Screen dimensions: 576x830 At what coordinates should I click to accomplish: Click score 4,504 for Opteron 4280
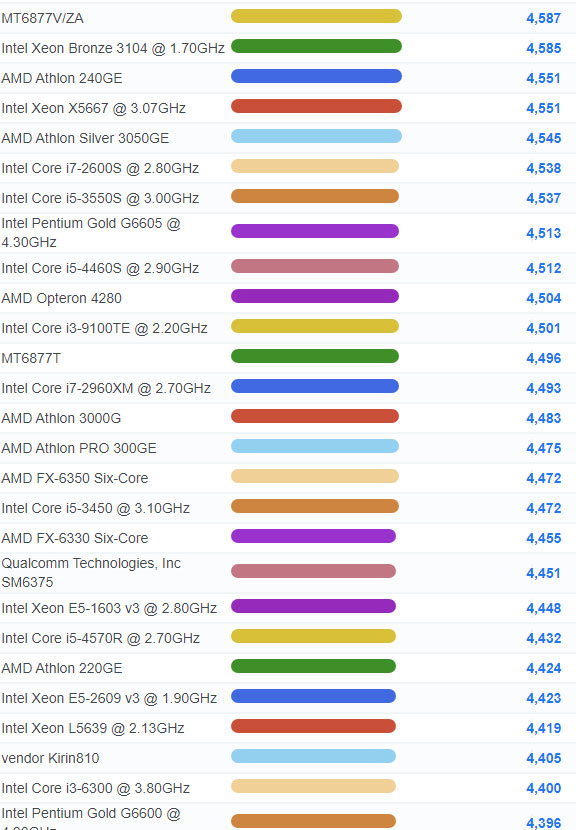pos(543,298)
